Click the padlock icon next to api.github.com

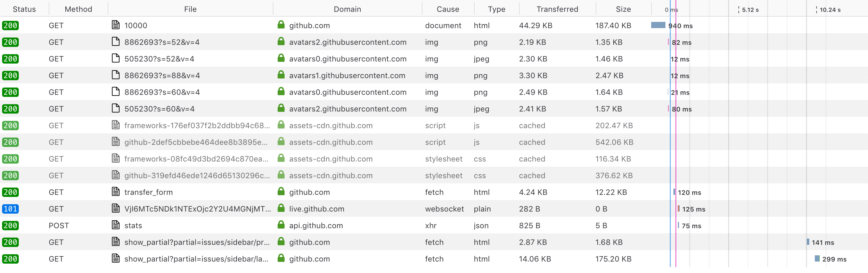coord(281,225)
